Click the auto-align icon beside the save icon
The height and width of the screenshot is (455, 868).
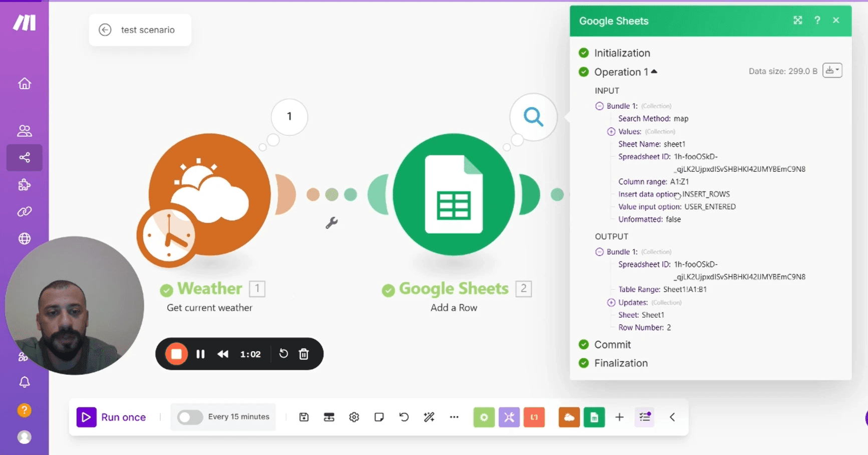(329, 417)
